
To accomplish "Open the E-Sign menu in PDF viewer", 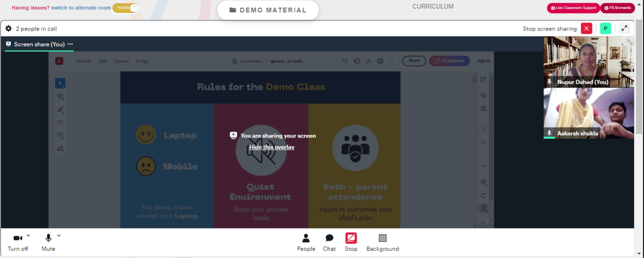I will 142,61.
